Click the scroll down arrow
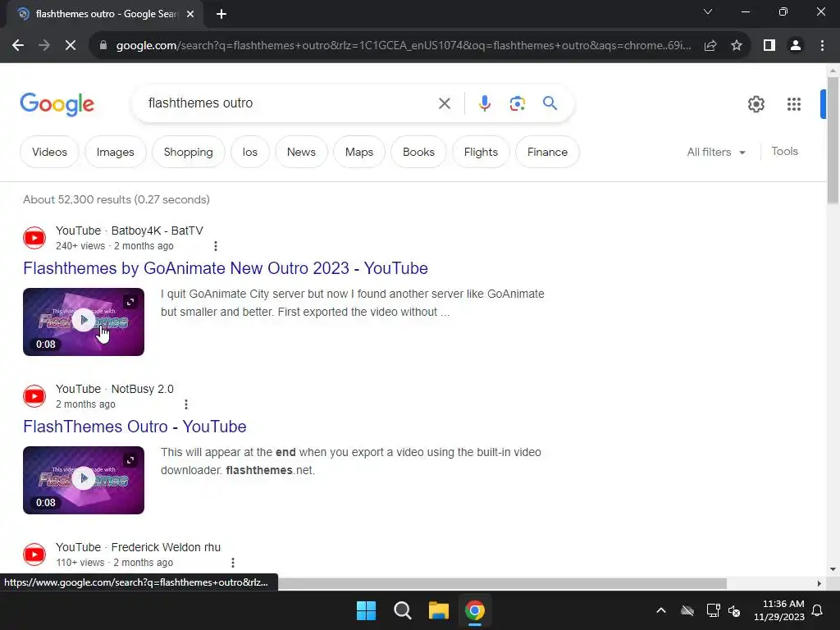Image resolution: width=840 pixels, height=630 pixels. (x=833, y=569)
